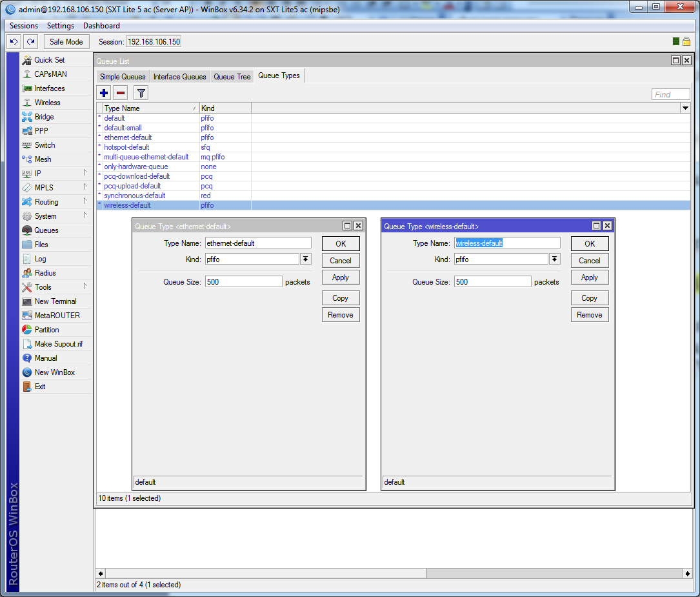Open Wireless in the sidebar
The height and width of the screenshot is (597, 700).
47,103
